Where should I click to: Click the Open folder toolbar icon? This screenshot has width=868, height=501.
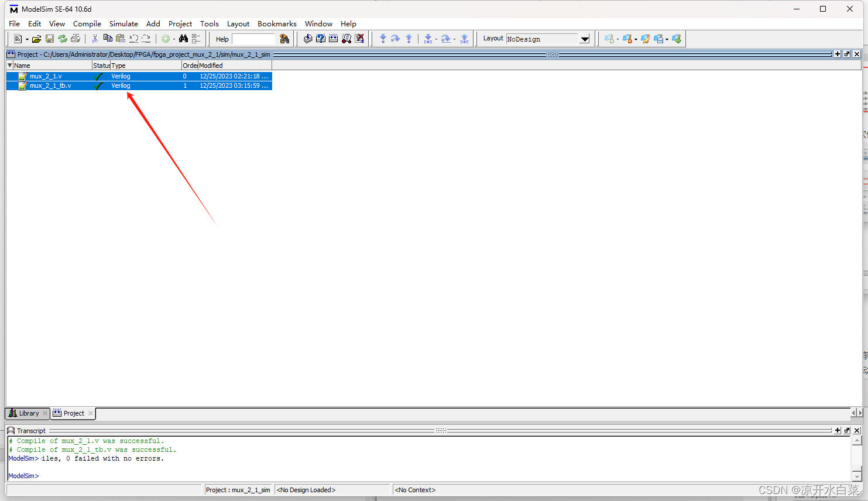click(36, 39)
